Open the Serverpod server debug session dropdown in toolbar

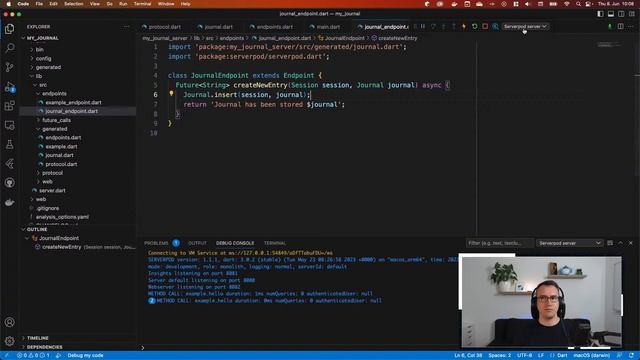click(525, 27)
